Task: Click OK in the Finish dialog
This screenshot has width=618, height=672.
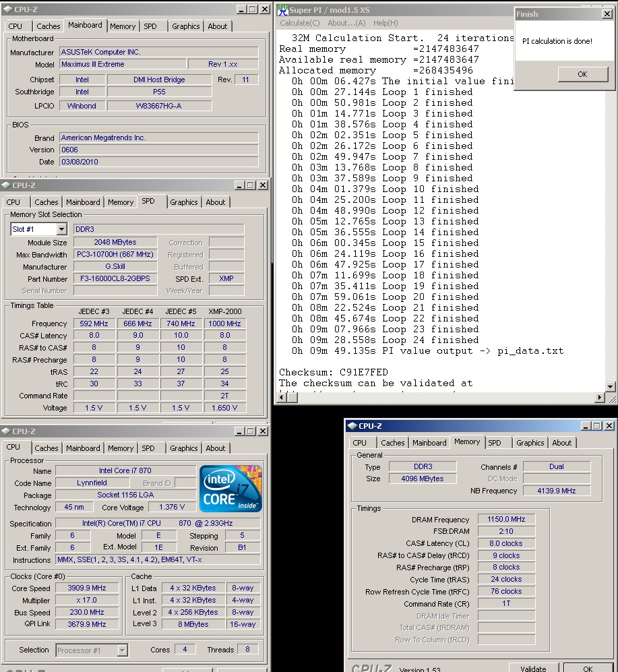Action: tap(582, 74)
